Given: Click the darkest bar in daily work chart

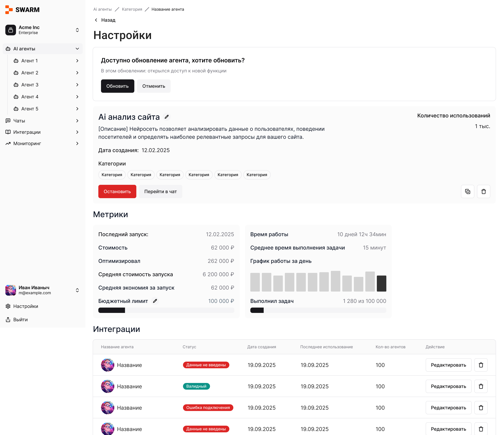Looking at the screenshot, I should click(381, 283).
